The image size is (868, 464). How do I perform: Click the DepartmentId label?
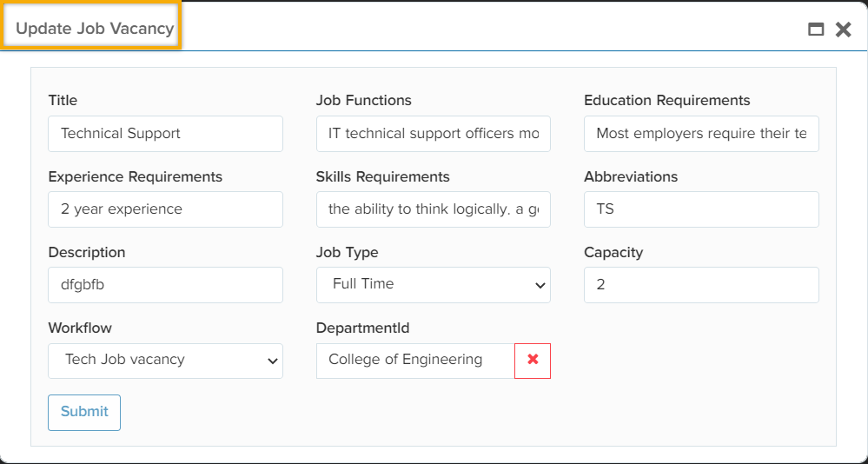point(362,328)
